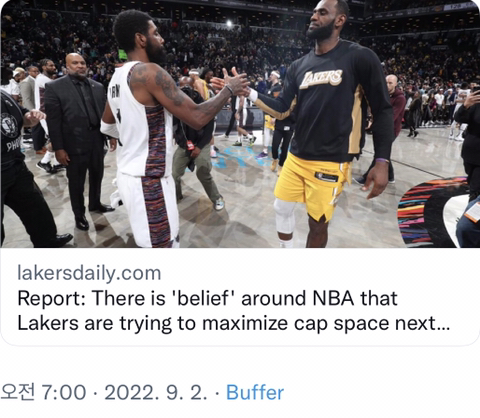
Task: Click the 'Lakers are trying to maximize' line
Action: 233,323
